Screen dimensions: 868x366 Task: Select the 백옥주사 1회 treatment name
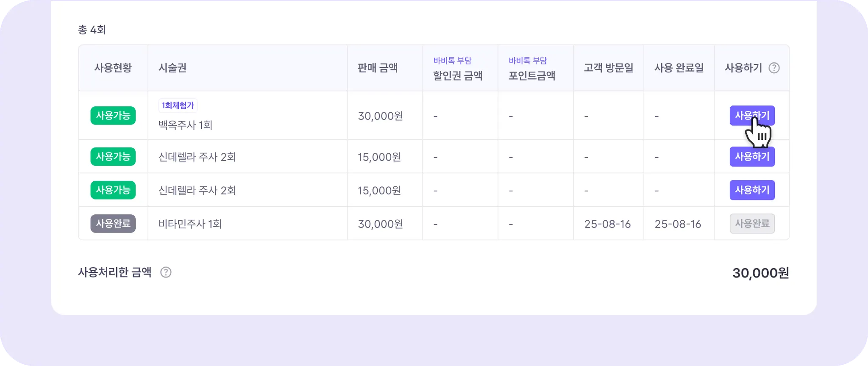[185, 125]
